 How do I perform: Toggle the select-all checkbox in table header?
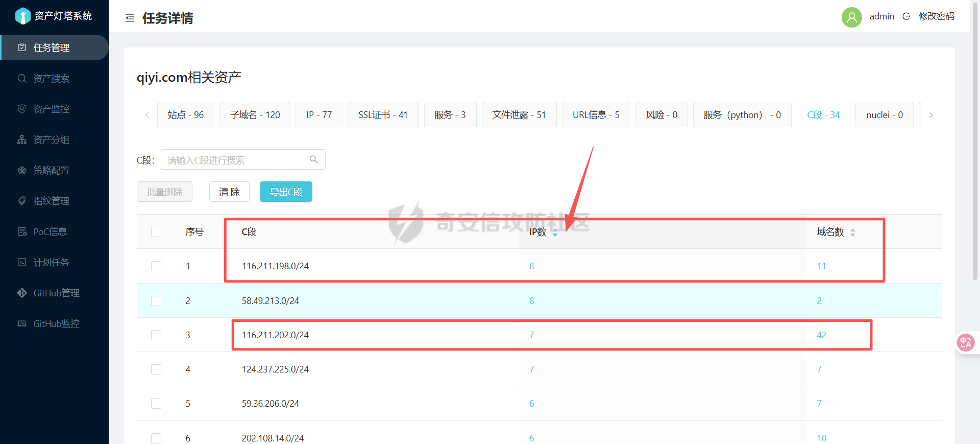tap(156, 232)
